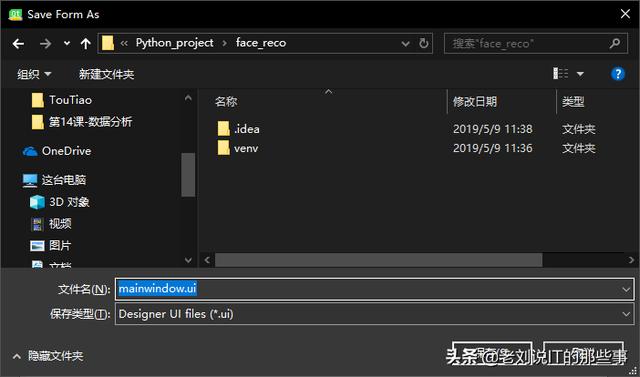640x377 pixels.
Task: Click the 视频 film icon
Action: [x=37, y=224]
